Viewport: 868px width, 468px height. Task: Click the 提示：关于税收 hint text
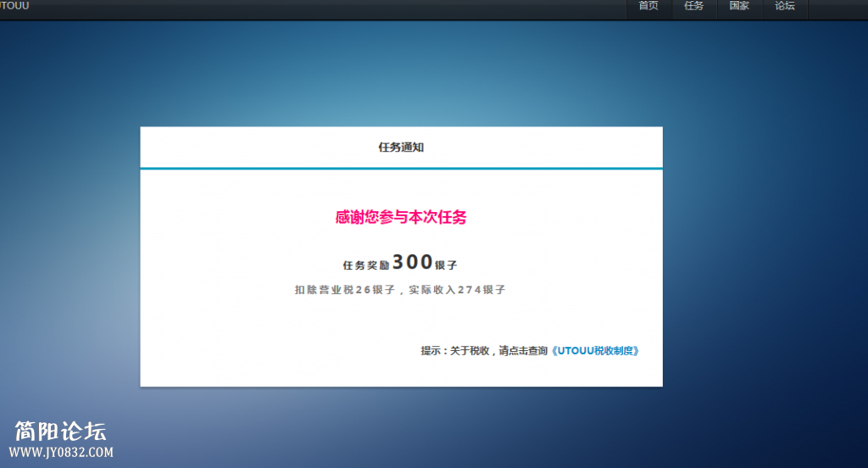tap(484, 351)
